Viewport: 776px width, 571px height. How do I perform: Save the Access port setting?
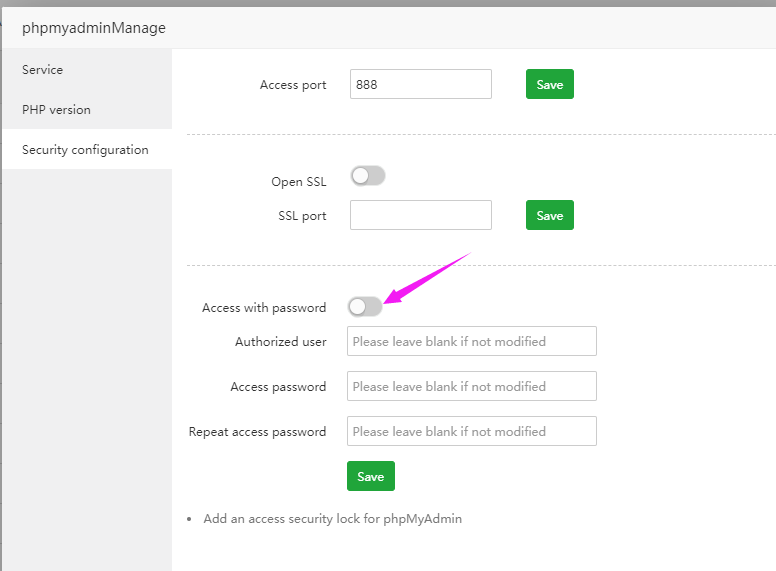[550, 85]
